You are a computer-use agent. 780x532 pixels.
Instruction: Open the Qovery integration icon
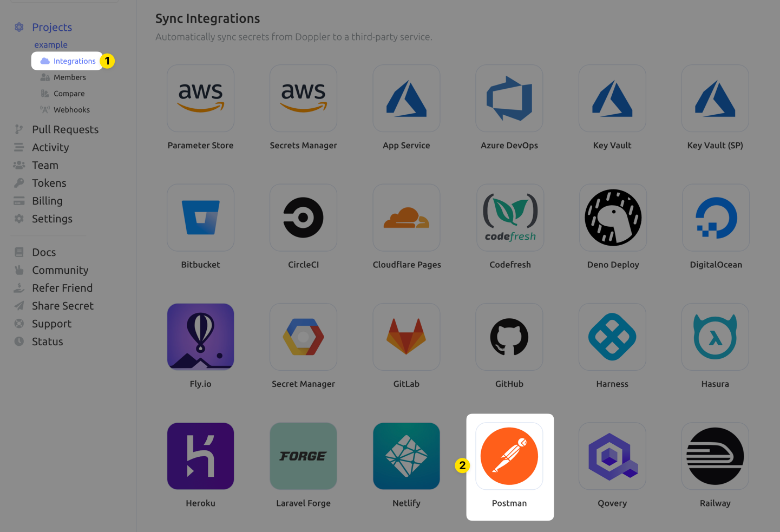click(612, 456)
